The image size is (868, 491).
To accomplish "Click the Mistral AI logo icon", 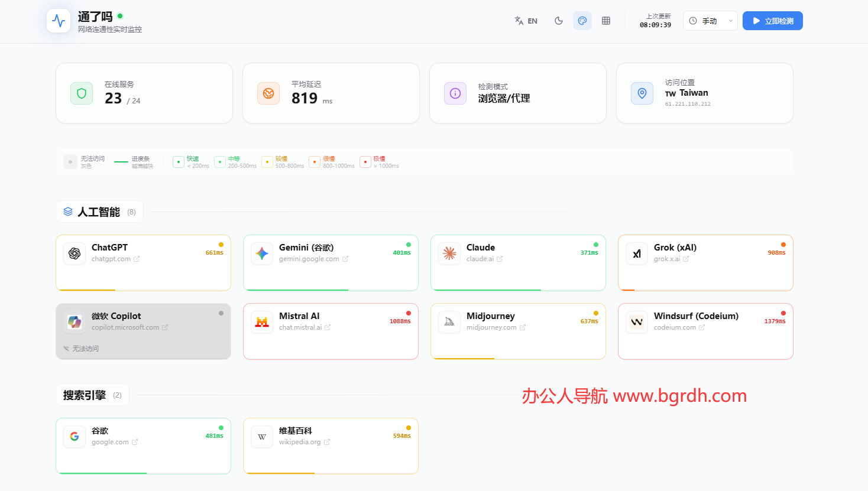I will 262,322.
